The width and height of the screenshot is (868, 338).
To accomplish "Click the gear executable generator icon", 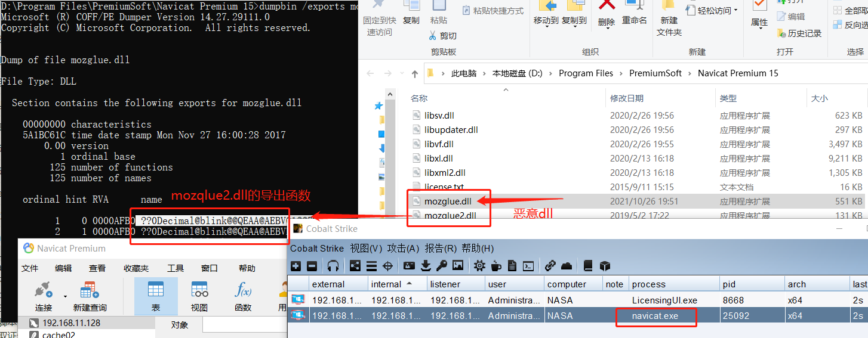I will [x=479, y=266].
